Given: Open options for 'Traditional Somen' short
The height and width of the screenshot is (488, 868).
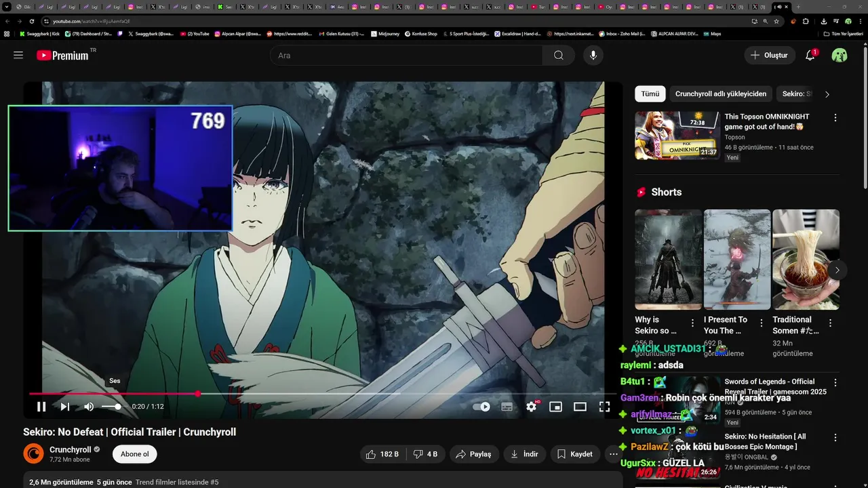Looking at the screenshot, I should pyautogui.click(x=830, y=323).
